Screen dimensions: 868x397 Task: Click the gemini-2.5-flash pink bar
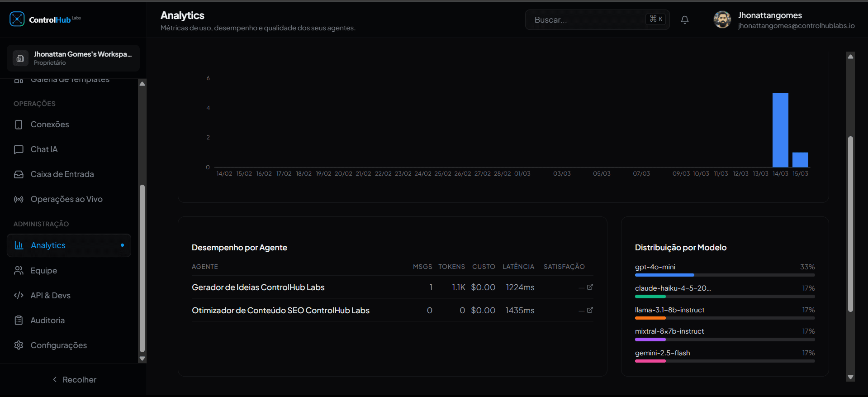pyautogui.click(x=650, y=361)
